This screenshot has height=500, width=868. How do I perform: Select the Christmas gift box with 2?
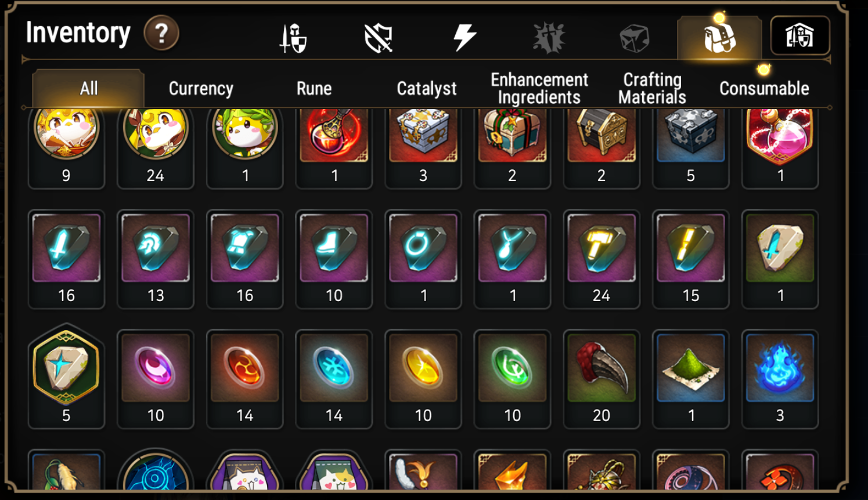click(512, 147)
